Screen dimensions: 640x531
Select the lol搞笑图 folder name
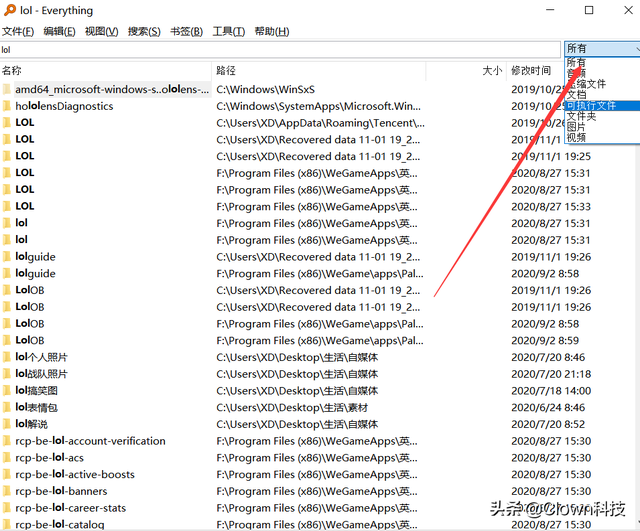coord(36,391)
